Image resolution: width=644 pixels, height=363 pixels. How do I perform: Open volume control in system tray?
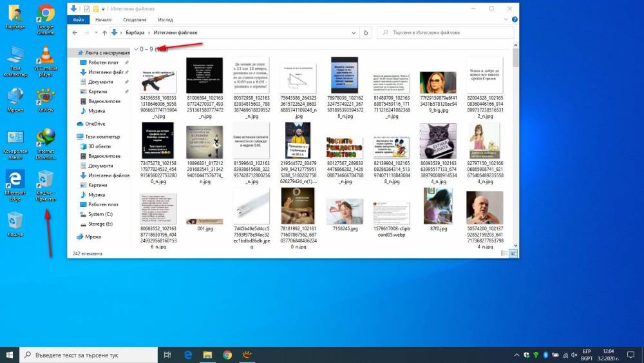click(574, 355)
